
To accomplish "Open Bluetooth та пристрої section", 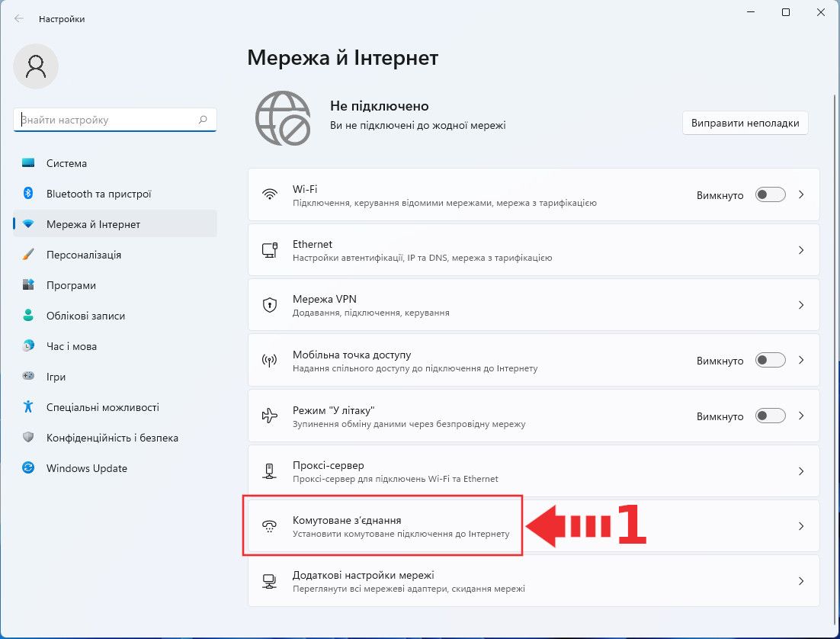I will [115, 194].
